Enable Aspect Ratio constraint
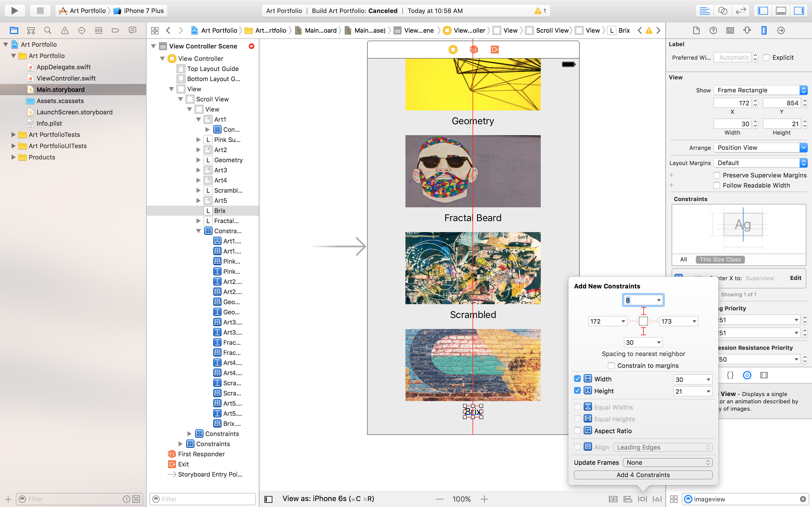Viewport: 812px width, 507px height. tap(578, 430)
